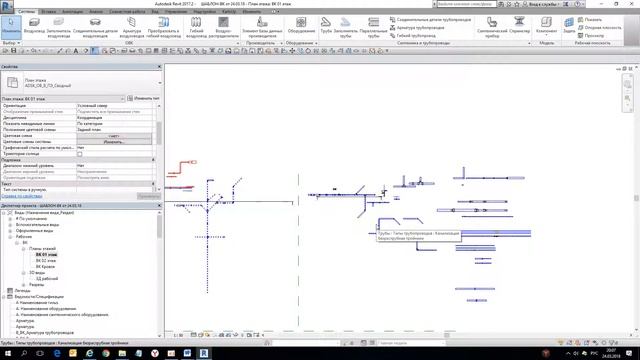Pick the Параллельные трубы tool
Image resolution: width=640 pixels, height=360 pixels.
373,27
